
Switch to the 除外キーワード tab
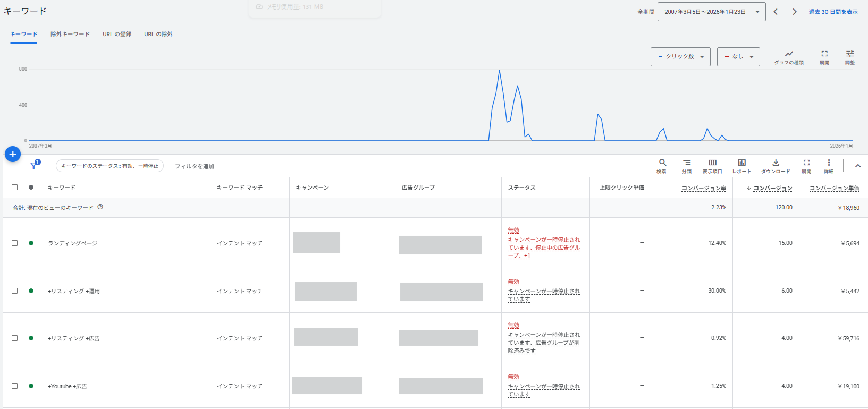(70, 34)
